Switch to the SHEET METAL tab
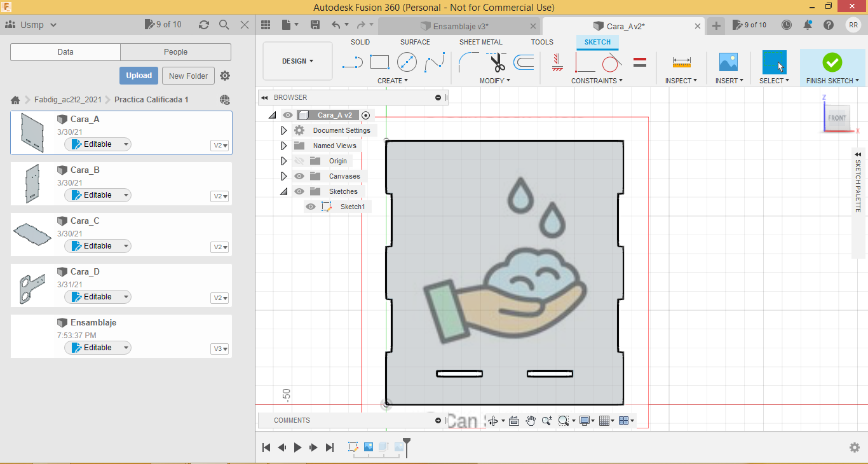Screen dimensions: 868x464 tap(480, 42)
